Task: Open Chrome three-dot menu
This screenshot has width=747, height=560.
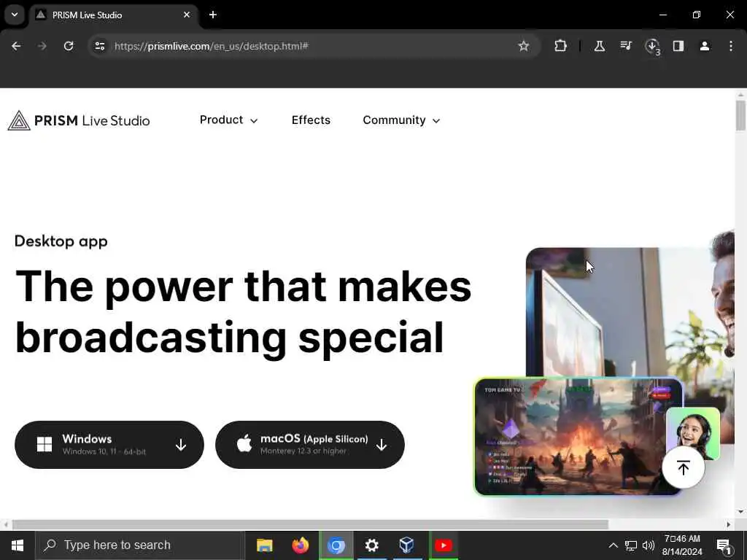Action: (x=731, y=46)
